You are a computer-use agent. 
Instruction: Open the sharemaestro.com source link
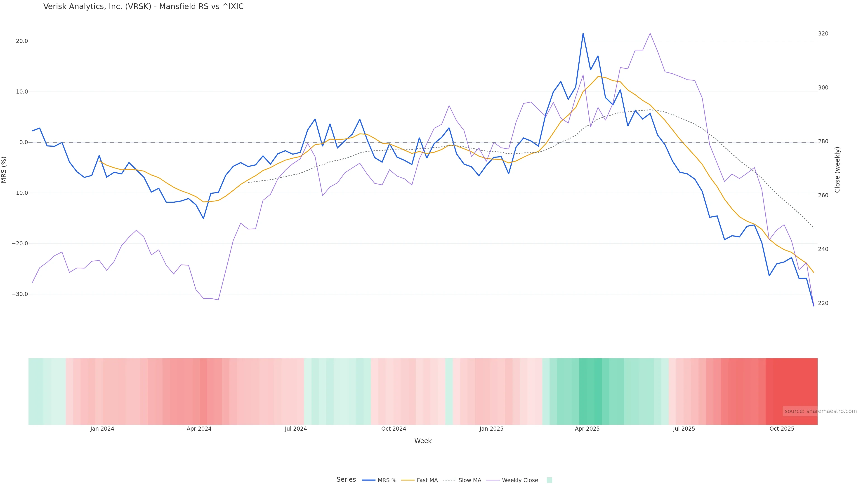820,411
